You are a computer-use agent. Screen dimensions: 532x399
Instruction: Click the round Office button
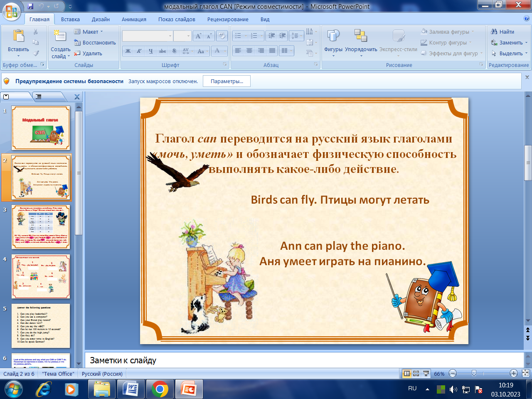[x=11, y=11]
